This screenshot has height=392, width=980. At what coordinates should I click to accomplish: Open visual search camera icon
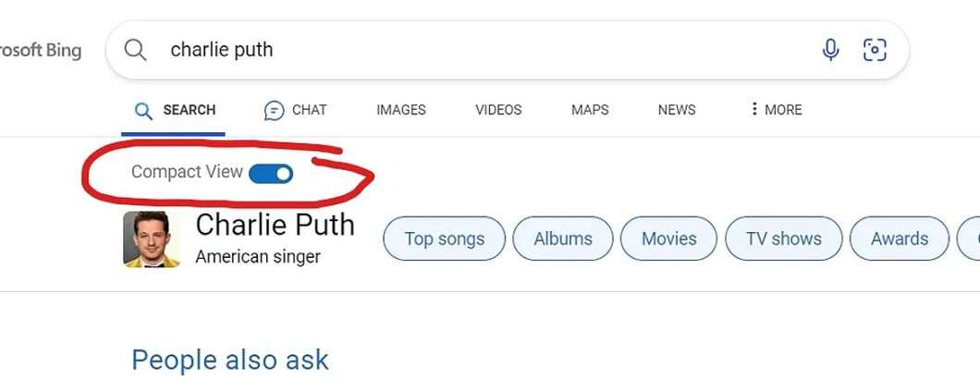click(x=875, y=50)
